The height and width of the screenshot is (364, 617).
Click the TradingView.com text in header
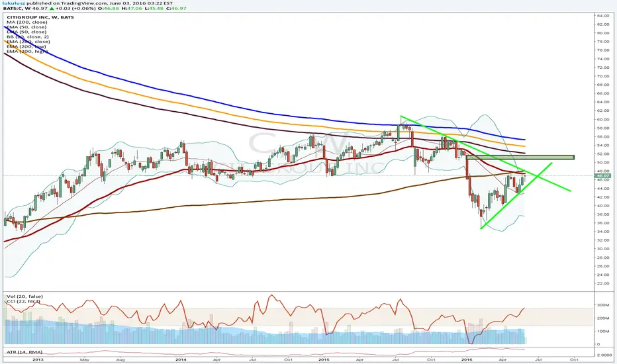pos(84,3)
